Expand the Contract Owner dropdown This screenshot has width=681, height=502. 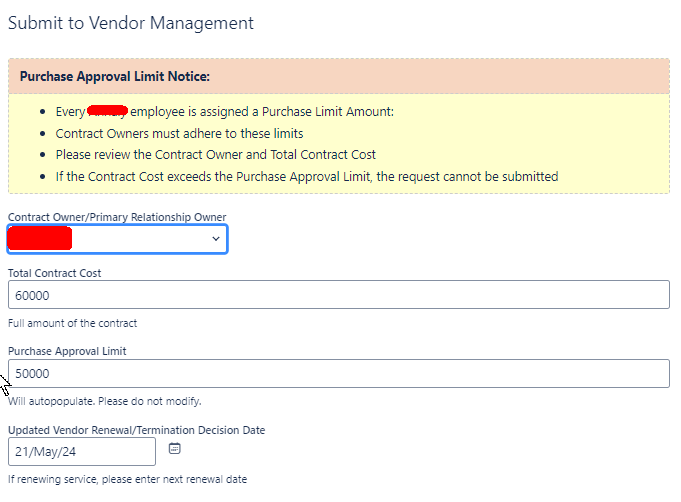click(117, 239)
